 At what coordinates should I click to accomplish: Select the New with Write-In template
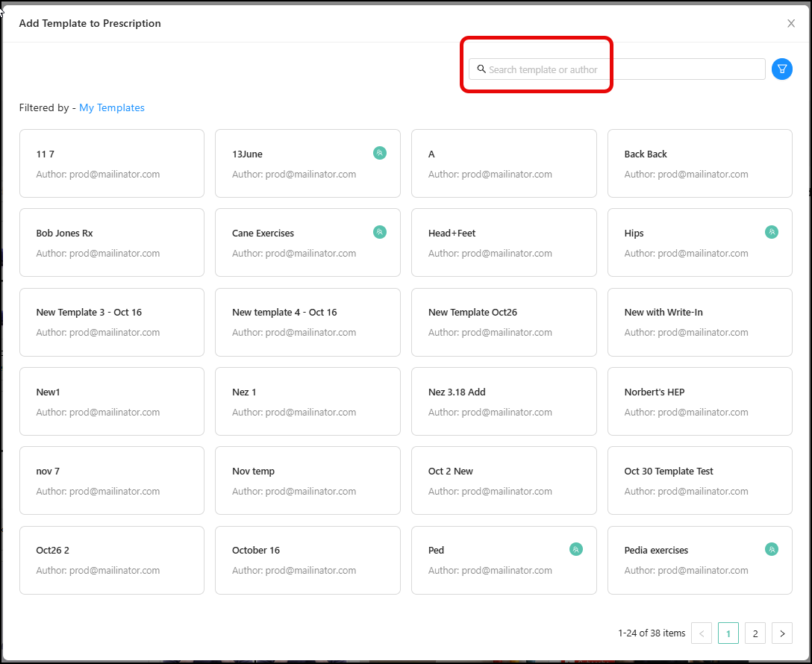[699, 322]
